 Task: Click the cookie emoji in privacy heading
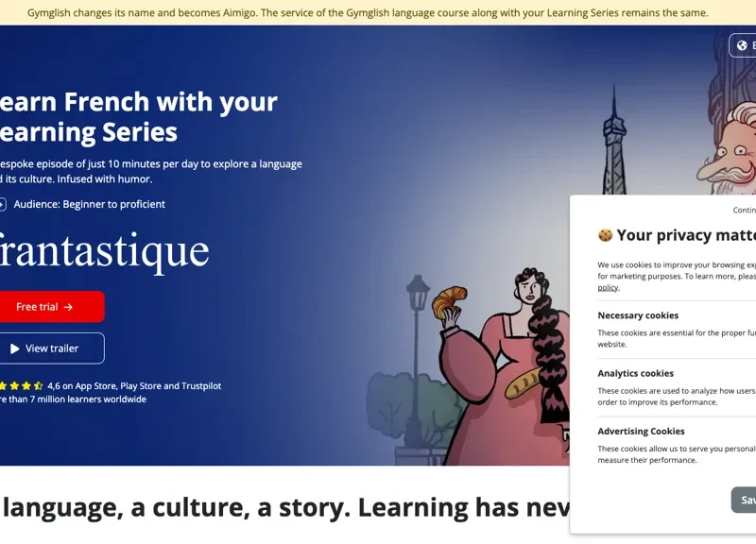click(x=605, y=235)
